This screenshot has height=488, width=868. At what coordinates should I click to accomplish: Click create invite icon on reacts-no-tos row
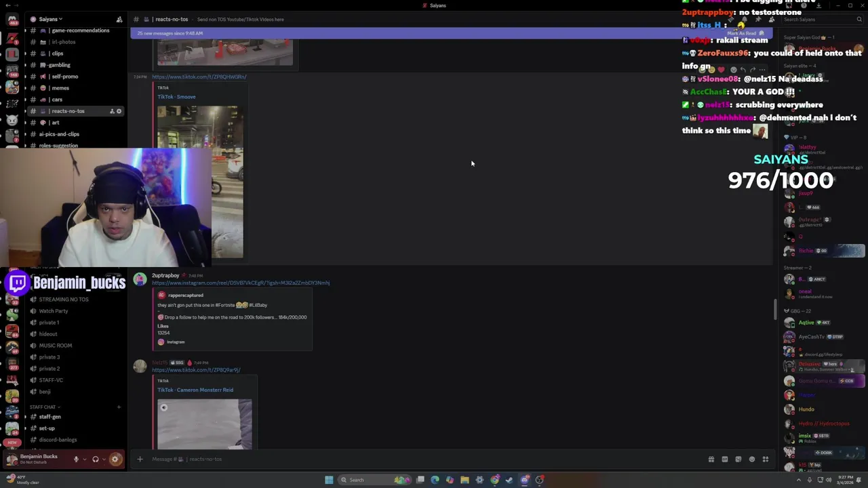112,111
